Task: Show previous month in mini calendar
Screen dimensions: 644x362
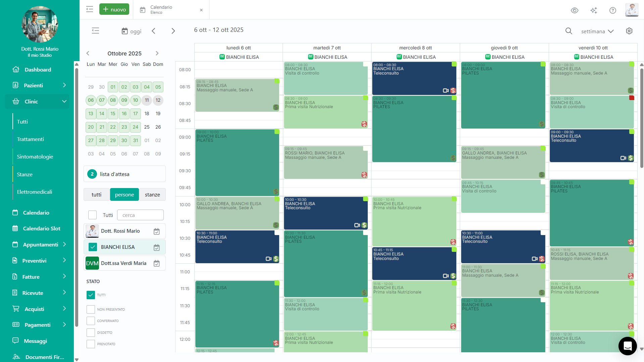Action: coord(88,53)
